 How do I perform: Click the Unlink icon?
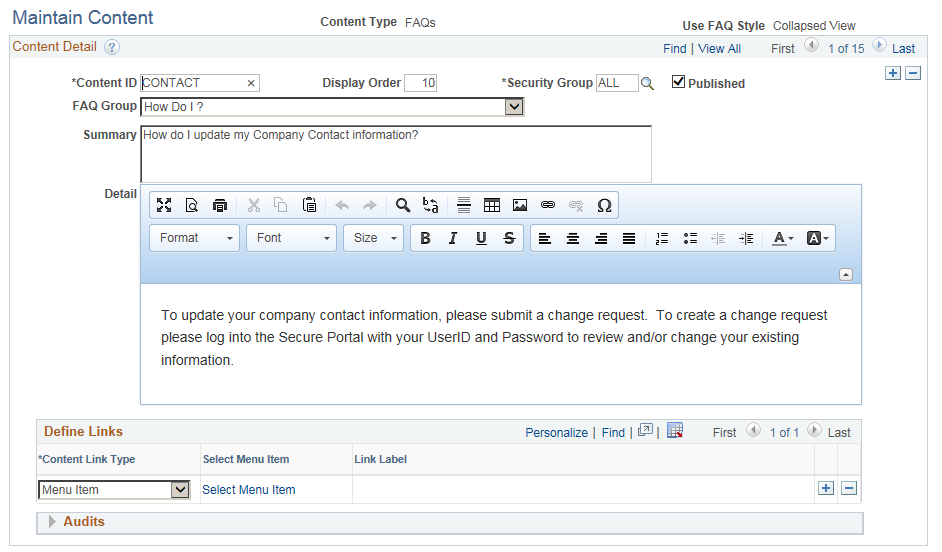tap(576, 205)
